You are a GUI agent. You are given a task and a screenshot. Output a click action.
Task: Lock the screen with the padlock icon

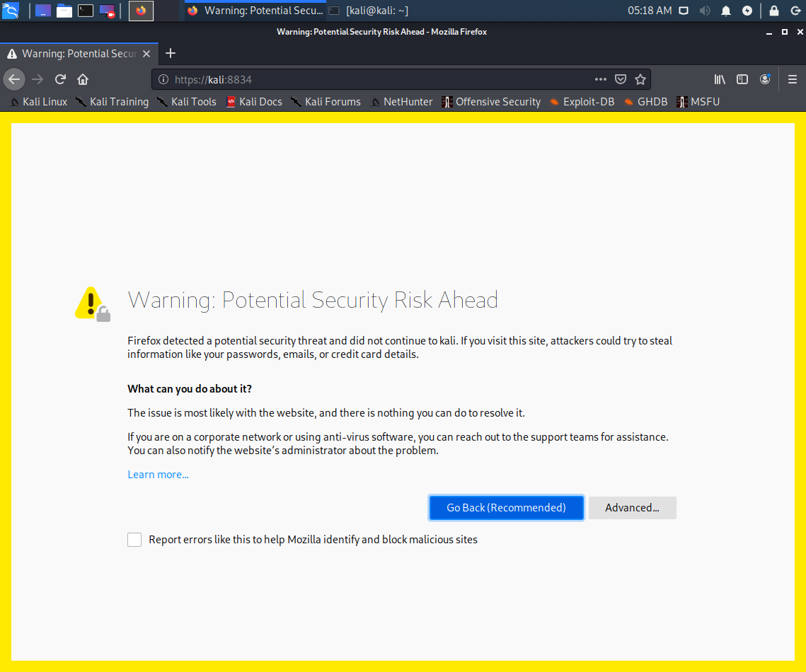tap(773, 11)
